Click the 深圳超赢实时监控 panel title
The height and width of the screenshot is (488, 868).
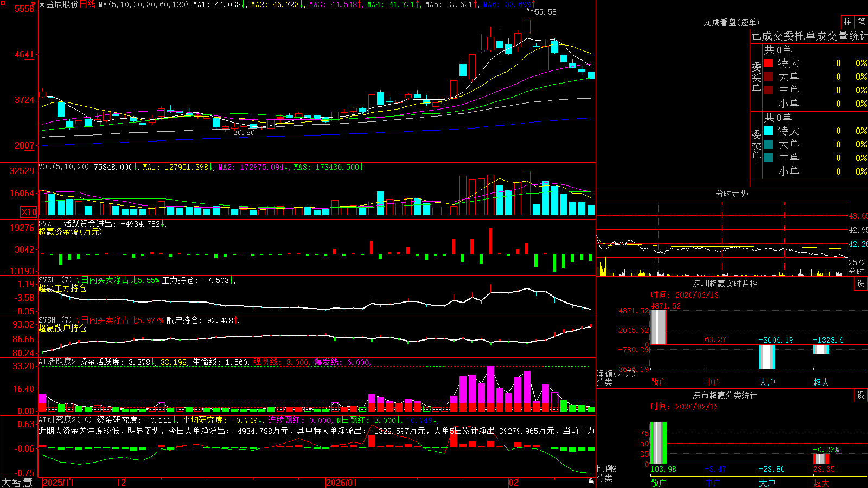(725, 284)
